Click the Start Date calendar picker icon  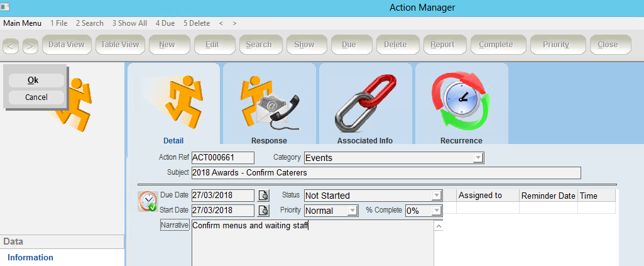click(x=264, y=211)
